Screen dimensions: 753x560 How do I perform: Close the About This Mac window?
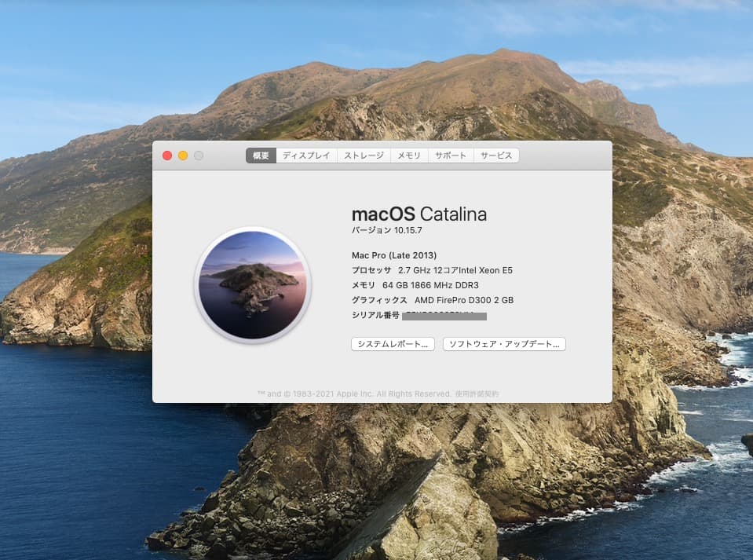click(x=167, y=156)
